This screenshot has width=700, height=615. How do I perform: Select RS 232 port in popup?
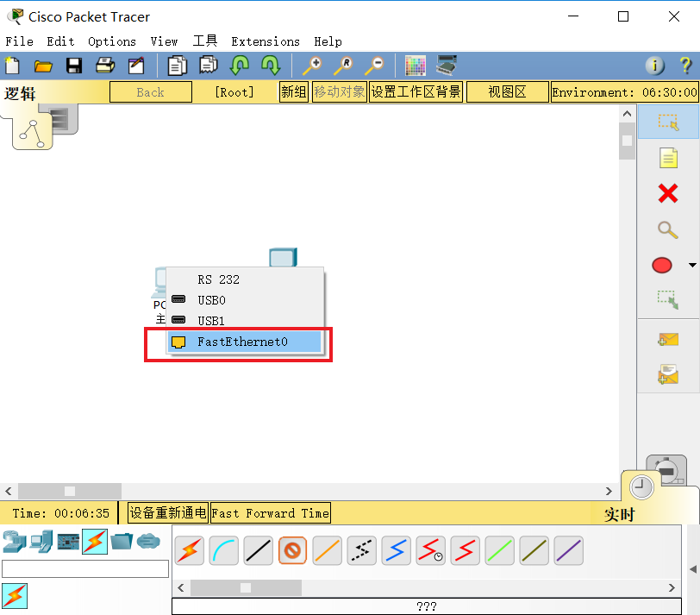point(245,279)
